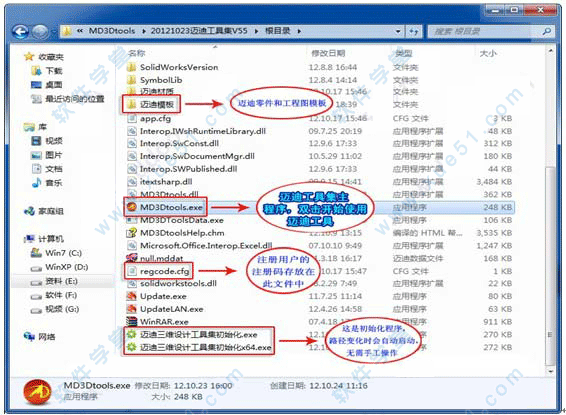Open Win7 (C:) drive in sidebar
Screen dimensions: 566x415
tap(56, 253)
